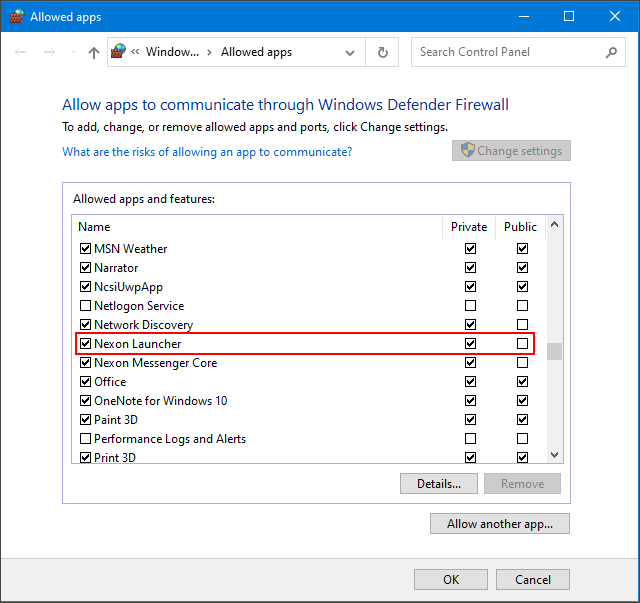Image resolution: width=640 pixels, height=603 pixels.
Task: Enable Performance Logs and Alerts Public checkbox
Action: pos(522,438)
